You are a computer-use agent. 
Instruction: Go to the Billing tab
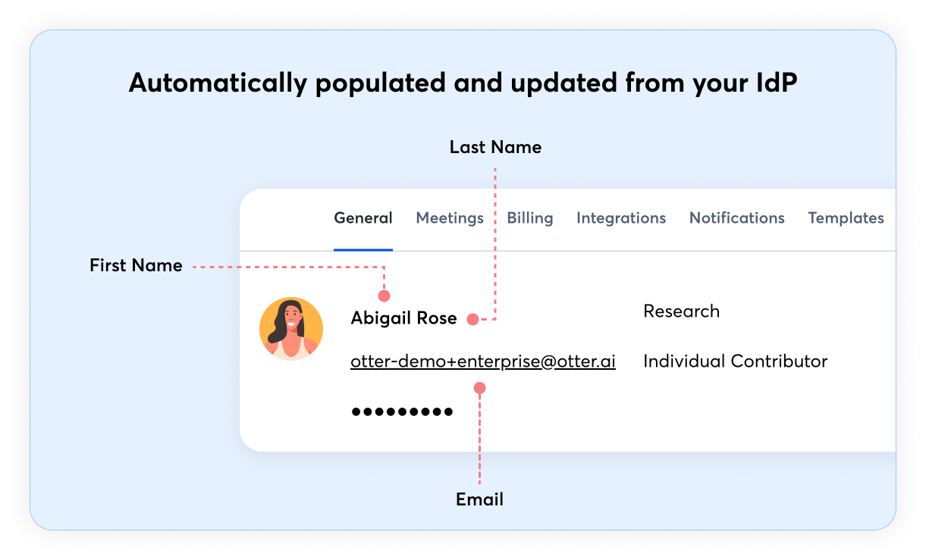tap(530, 218)
